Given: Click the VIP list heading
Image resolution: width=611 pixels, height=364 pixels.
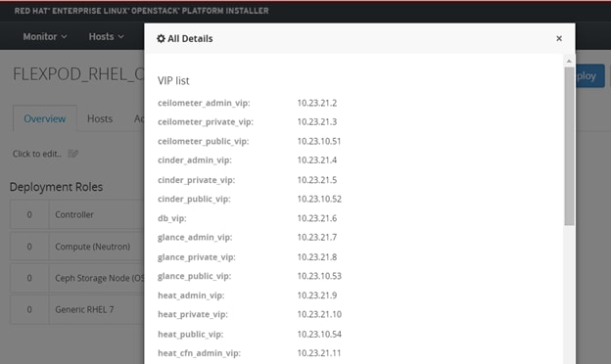Looking at the screenshot, I should (173, 80).
